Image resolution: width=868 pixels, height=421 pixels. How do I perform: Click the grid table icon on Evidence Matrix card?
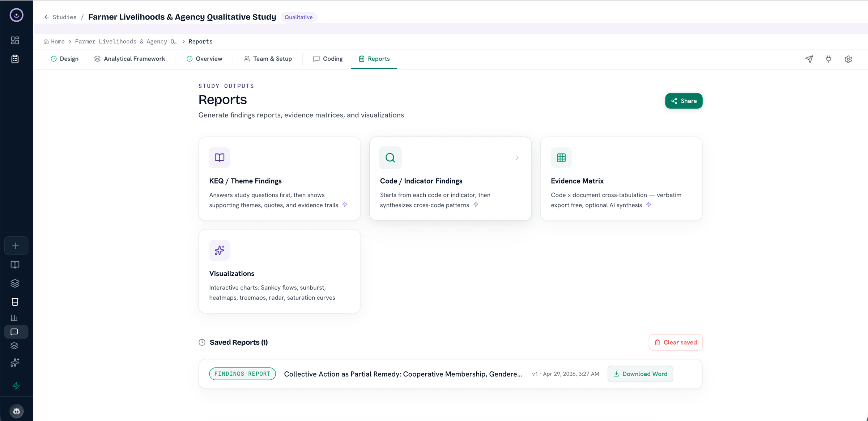pyautogui.click(x=561, y=158)
